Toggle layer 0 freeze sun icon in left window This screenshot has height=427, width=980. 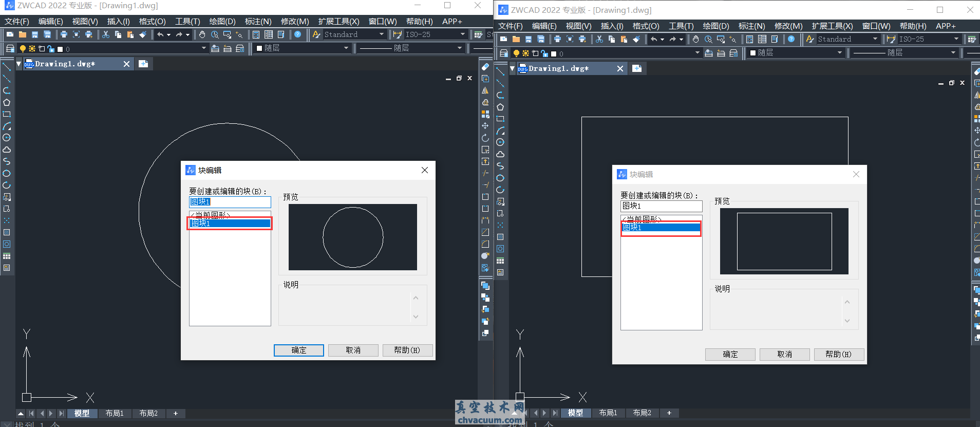tap(32, 48)
